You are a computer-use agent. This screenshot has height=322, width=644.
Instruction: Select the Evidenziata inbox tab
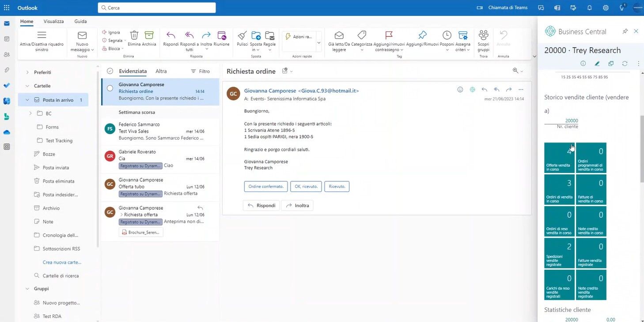pos(133,71)
